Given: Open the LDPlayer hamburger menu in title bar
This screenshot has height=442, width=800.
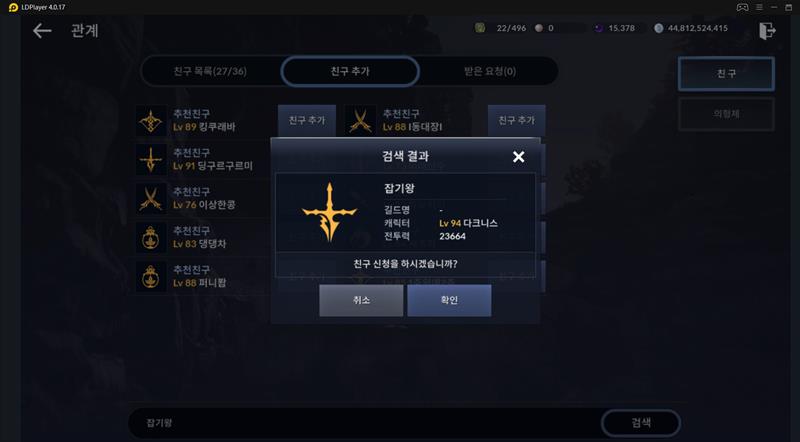Looking at the screenshot, I should point(759,7).
